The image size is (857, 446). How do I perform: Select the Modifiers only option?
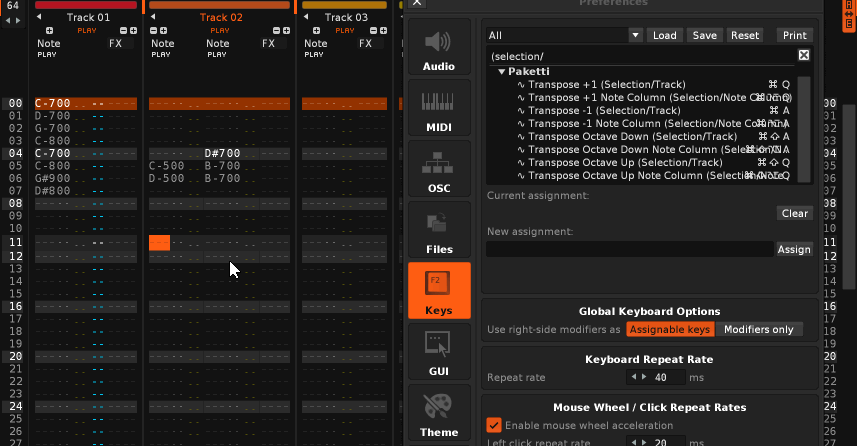click(x=758, y=329)
